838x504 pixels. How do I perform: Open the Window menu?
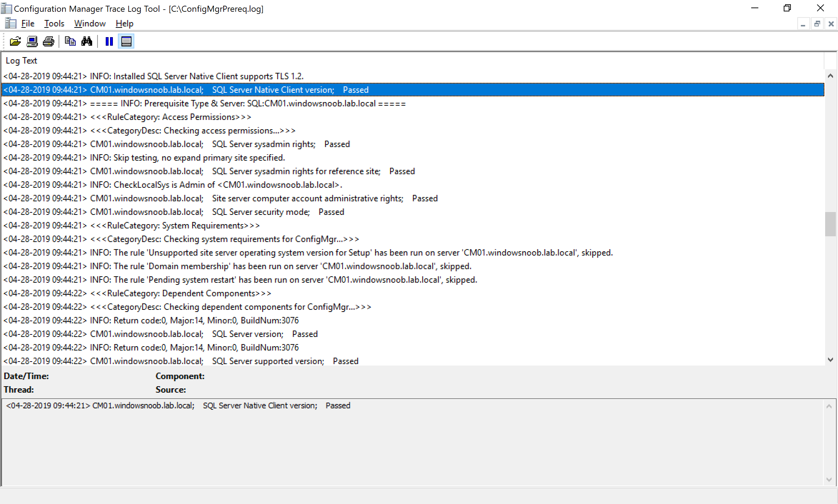click(90, 24)
